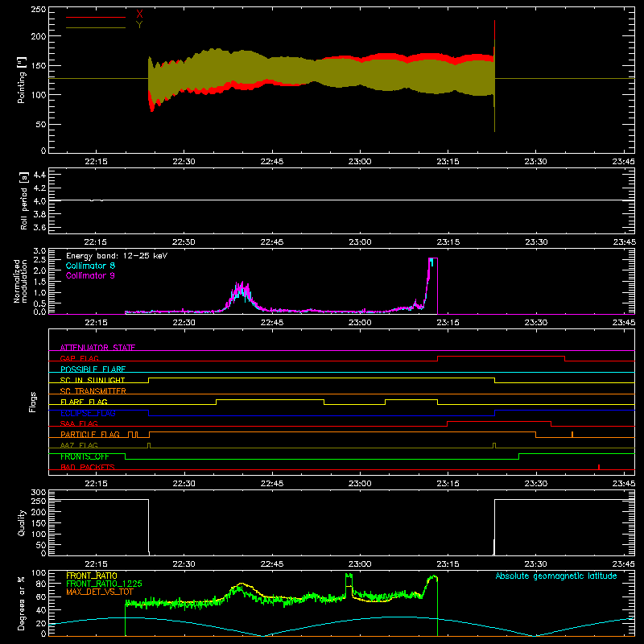
Task: Click the 23:45 label under the Pointing plot
Action: 623,162
